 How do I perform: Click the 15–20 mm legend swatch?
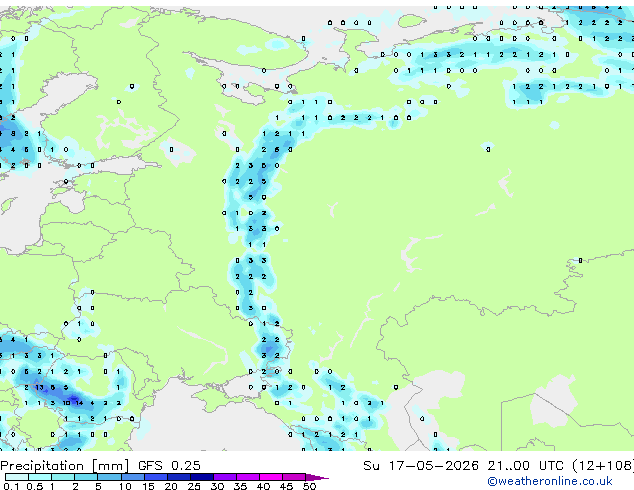156,477
